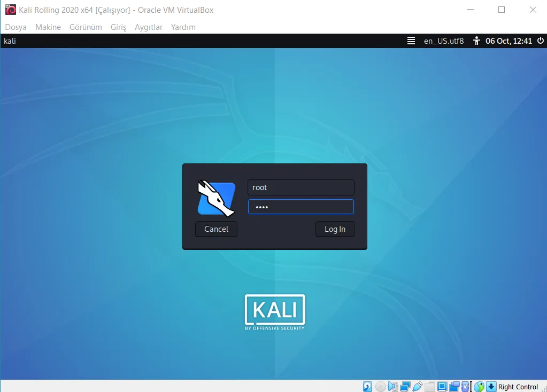Click the shared folders status icon

[x=430, y=387]
